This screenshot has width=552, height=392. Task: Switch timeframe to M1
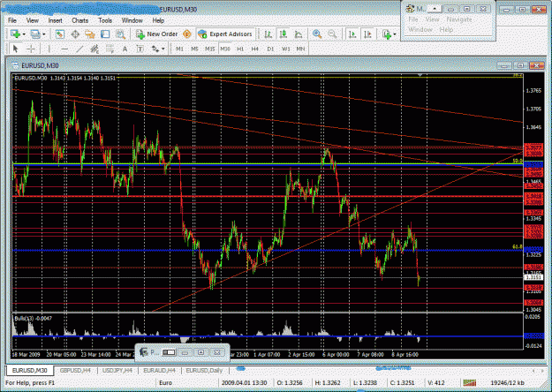click(179, 49)
